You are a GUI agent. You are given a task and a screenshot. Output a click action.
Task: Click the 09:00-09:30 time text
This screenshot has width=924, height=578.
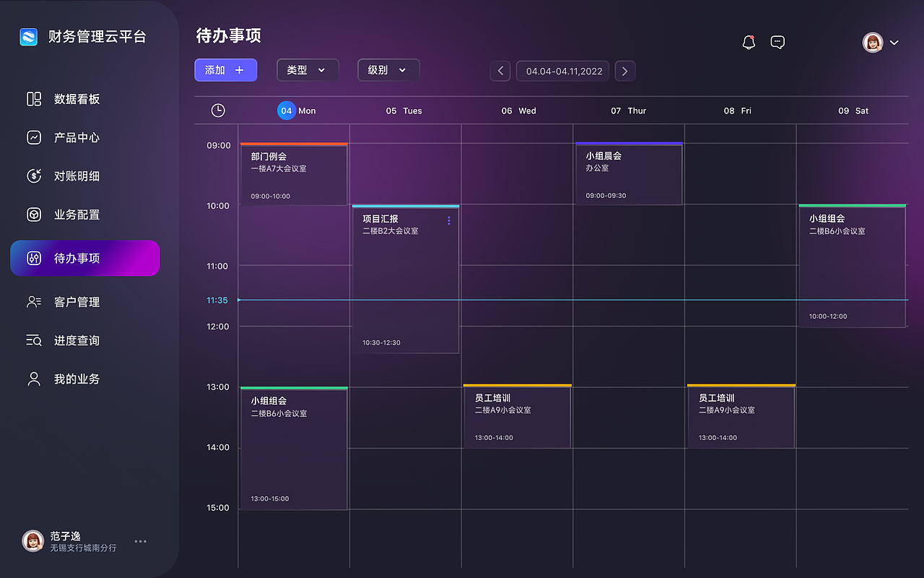point(606,196)
